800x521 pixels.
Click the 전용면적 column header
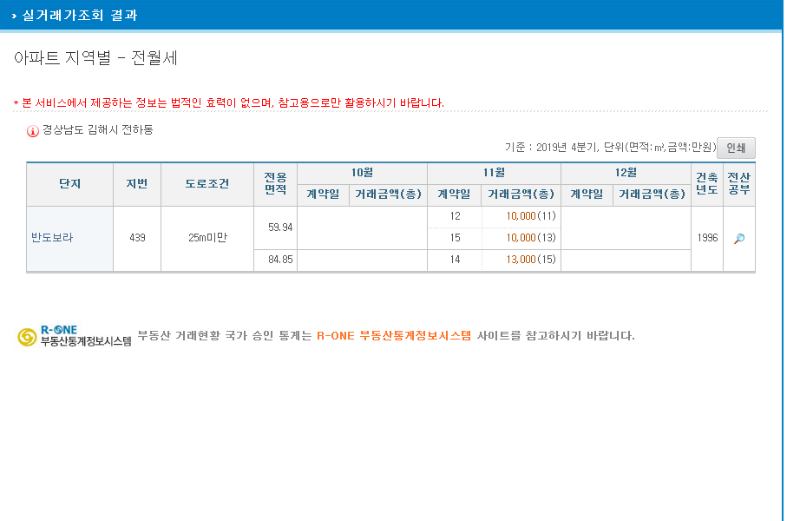coord(276,184)
